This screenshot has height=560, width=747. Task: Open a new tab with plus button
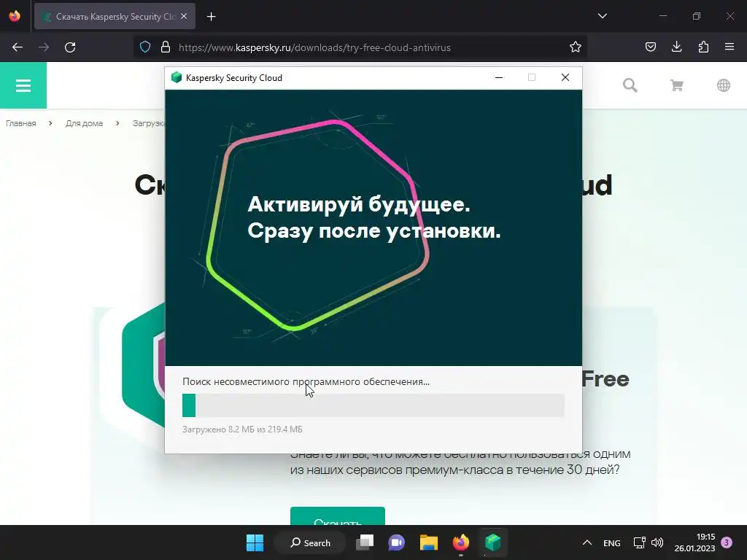[x=211, y=17]
